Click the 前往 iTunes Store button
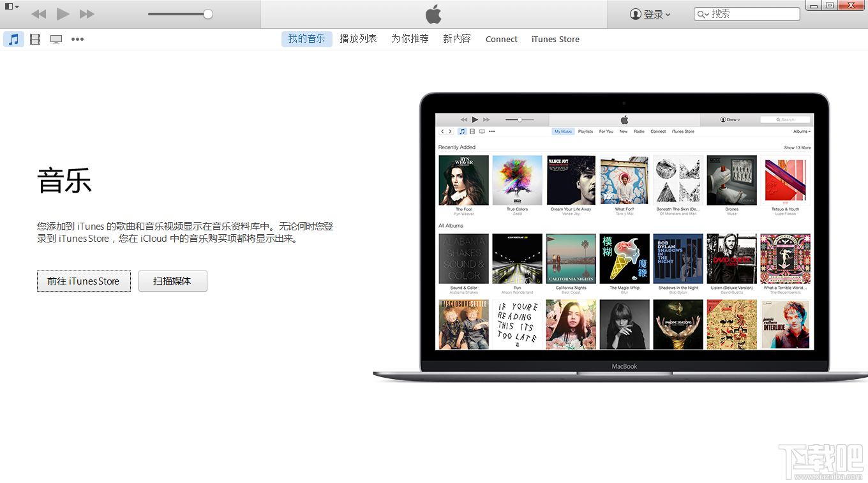This screenshot has width=868, height=483. [84, 281]
